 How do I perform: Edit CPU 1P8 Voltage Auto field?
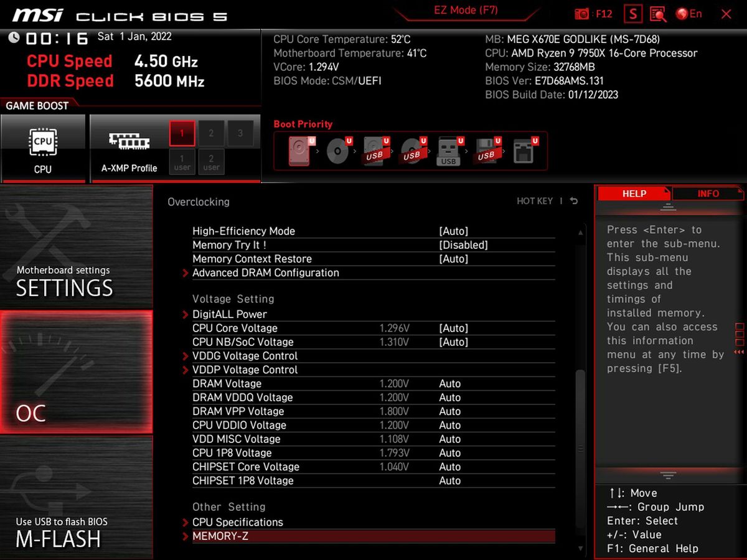tap(450, 453)
